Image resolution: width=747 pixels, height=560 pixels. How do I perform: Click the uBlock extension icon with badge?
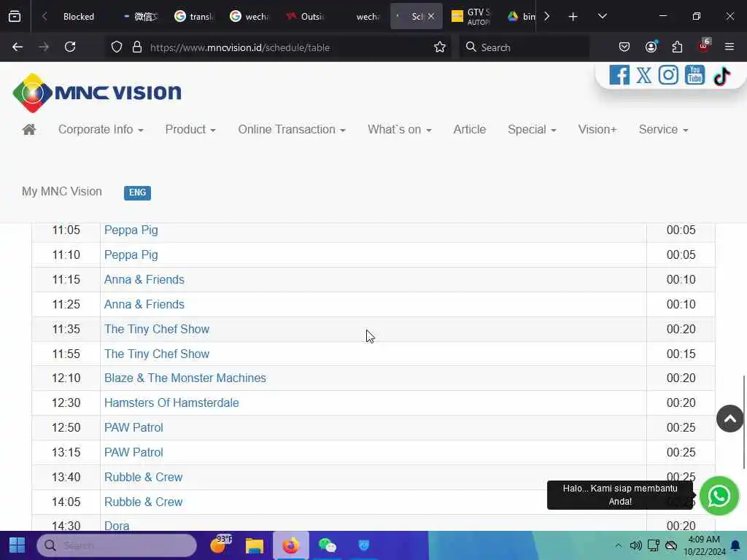tap(704, 46)
